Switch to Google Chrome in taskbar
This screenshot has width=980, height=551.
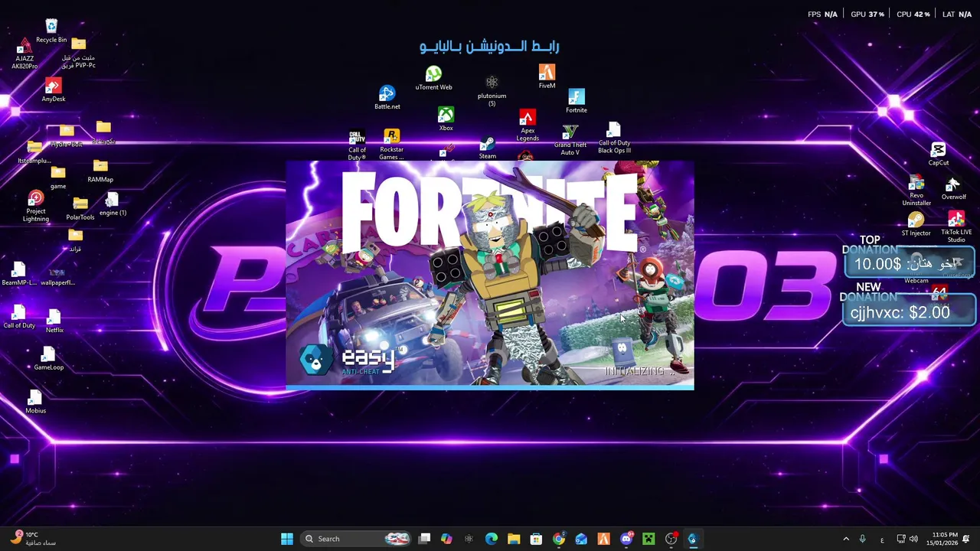[559, 539]
